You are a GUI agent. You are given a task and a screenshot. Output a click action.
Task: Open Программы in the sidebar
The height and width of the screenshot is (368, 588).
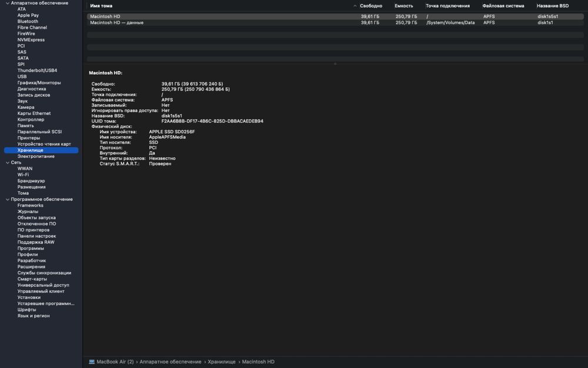(x=31, y=248)
